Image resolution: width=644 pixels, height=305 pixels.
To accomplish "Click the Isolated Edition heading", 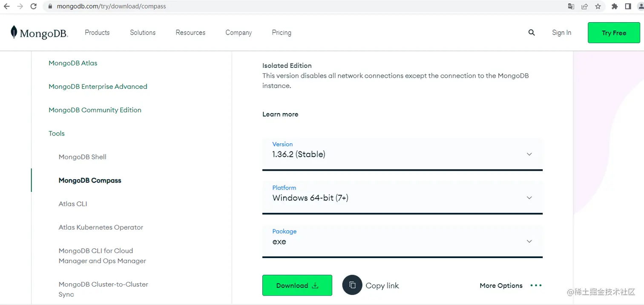I will [287, 66].
